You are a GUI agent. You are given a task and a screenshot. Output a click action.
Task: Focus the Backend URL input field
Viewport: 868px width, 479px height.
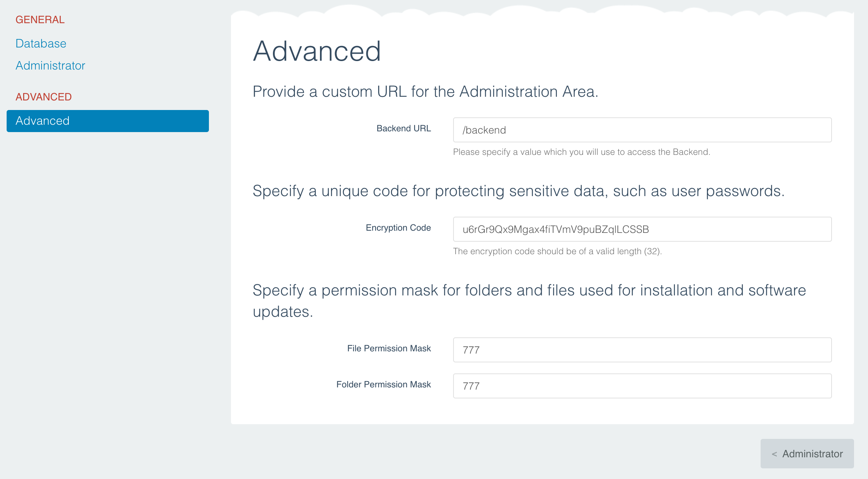[642, 130]
